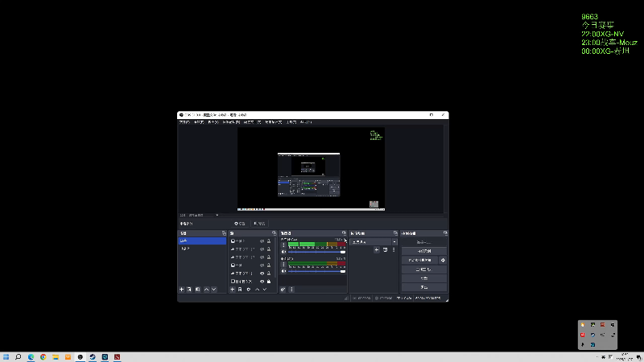
Task: Click Exit button in Controls panel
Action: pyautogui.click(x=424, y=287)
